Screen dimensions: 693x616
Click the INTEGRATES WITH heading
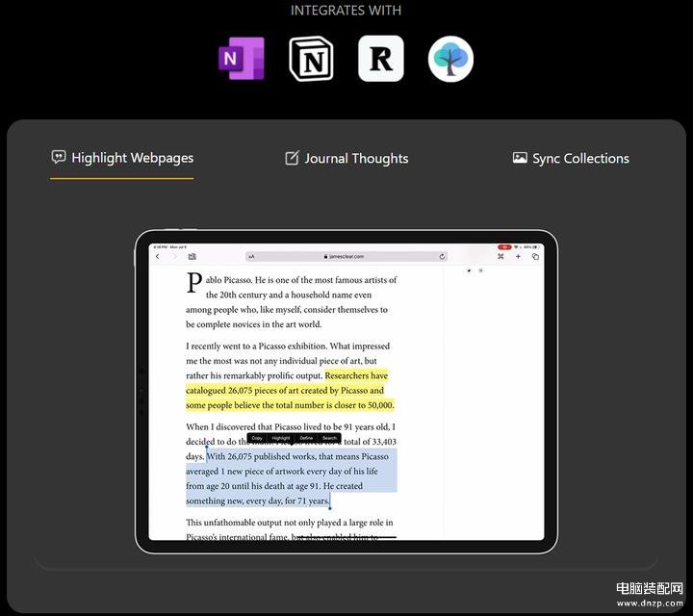click(x=346, y=11)
